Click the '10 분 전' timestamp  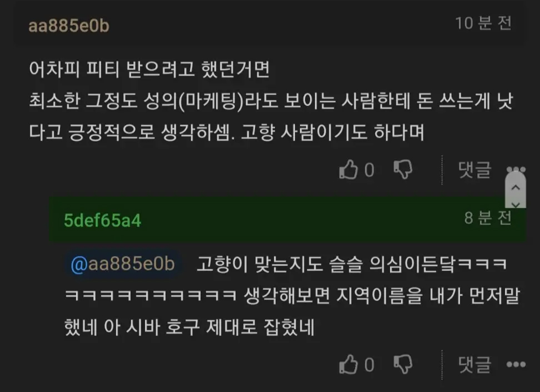tap(483, 23)
